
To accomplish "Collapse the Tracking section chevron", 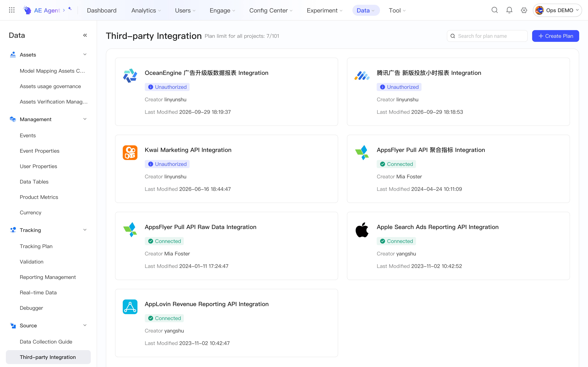I will [x=85, y=230].
